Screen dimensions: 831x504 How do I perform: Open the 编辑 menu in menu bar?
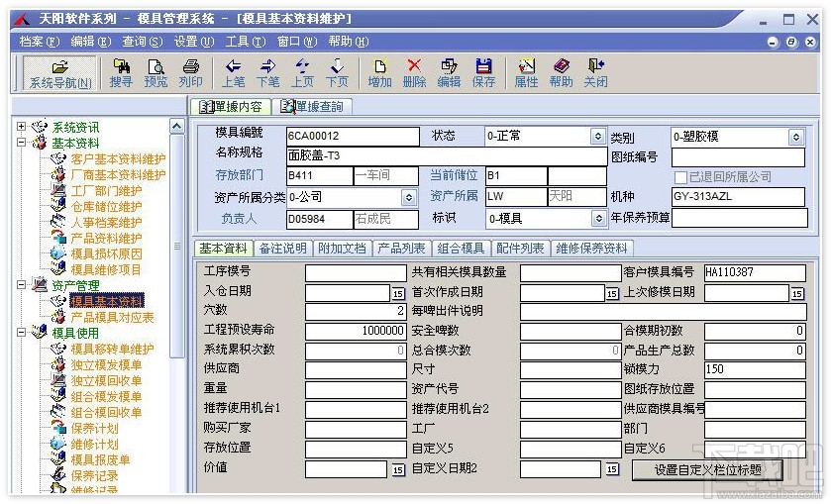(x=90, y=42)
